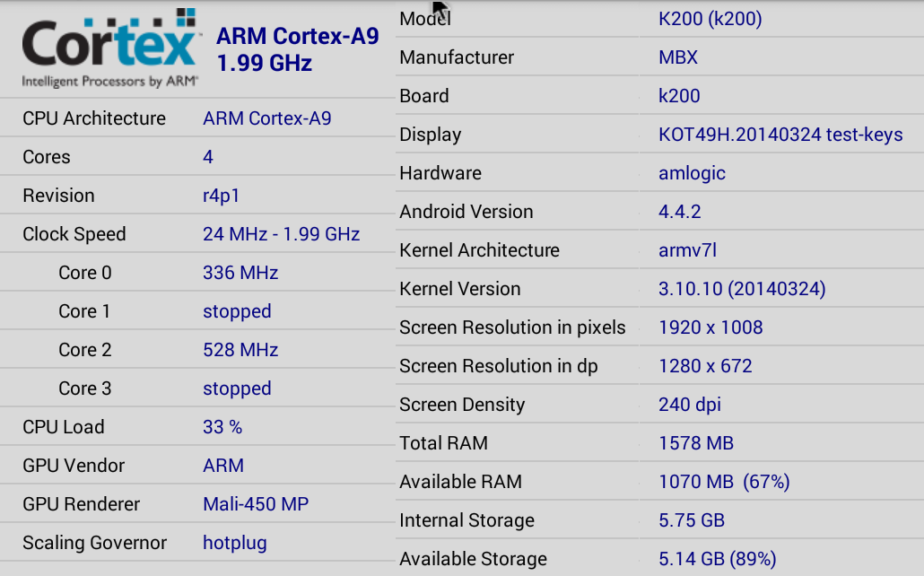Select the Total RAM 1578 MB row
The width and height of the screenshot is (924, 576).
tap(660, 443)
